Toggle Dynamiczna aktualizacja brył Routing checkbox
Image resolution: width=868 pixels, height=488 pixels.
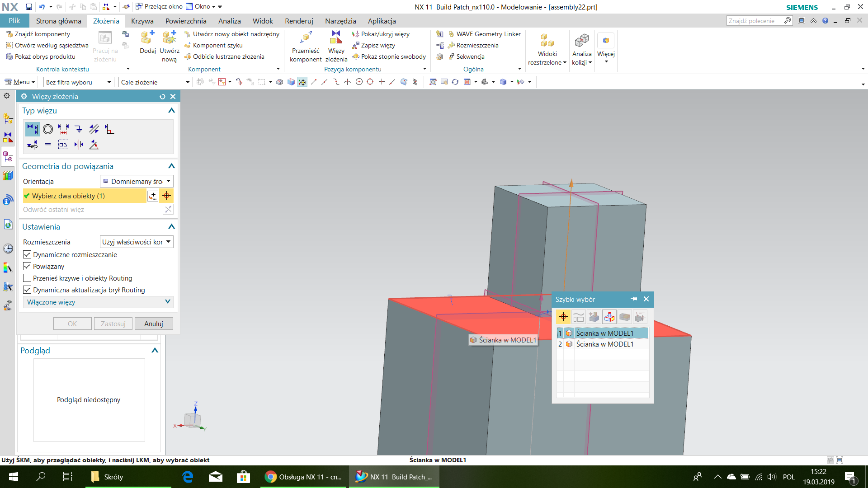[27, 290]
